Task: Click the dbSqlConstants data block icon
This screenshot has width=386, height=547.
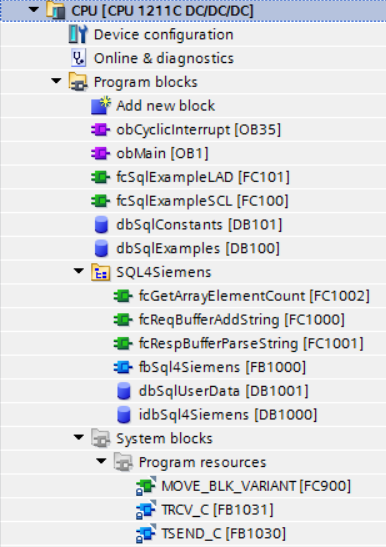Action: pos(101,224)
